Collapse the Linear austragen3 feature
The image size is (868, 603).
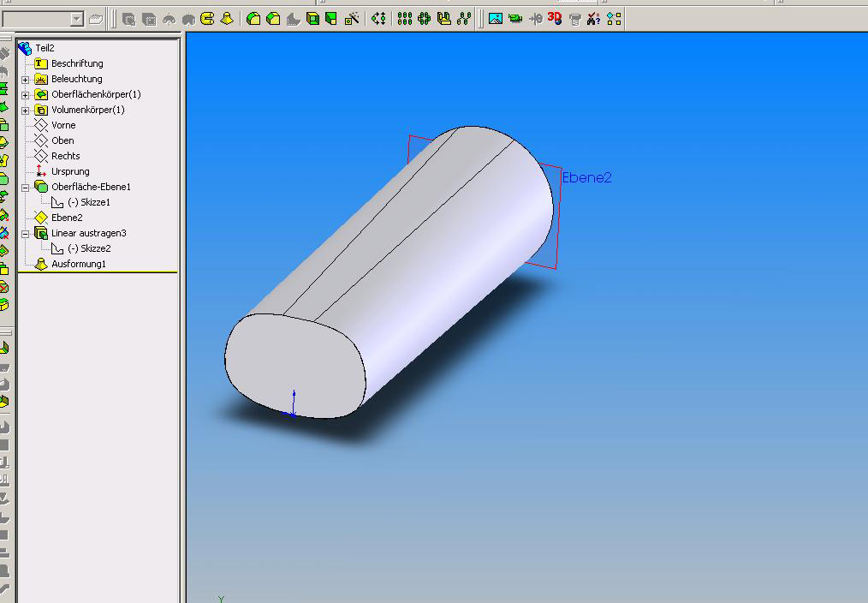point(26,234)
